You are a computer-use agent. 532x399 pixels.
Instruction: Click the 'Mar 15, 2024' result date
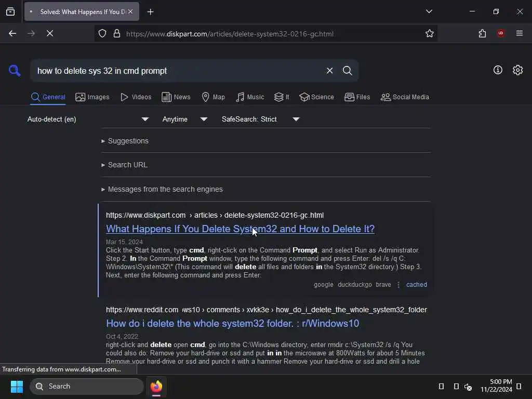[124, 242]
